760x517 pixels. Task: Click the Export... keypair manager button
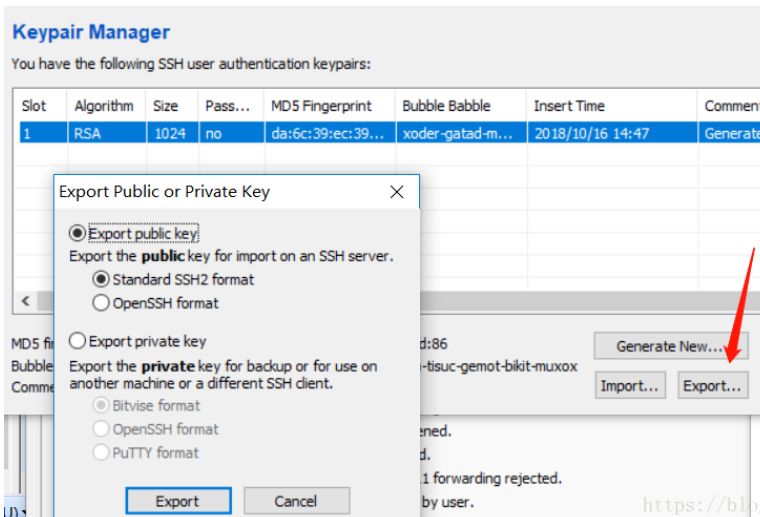(712, 385)
